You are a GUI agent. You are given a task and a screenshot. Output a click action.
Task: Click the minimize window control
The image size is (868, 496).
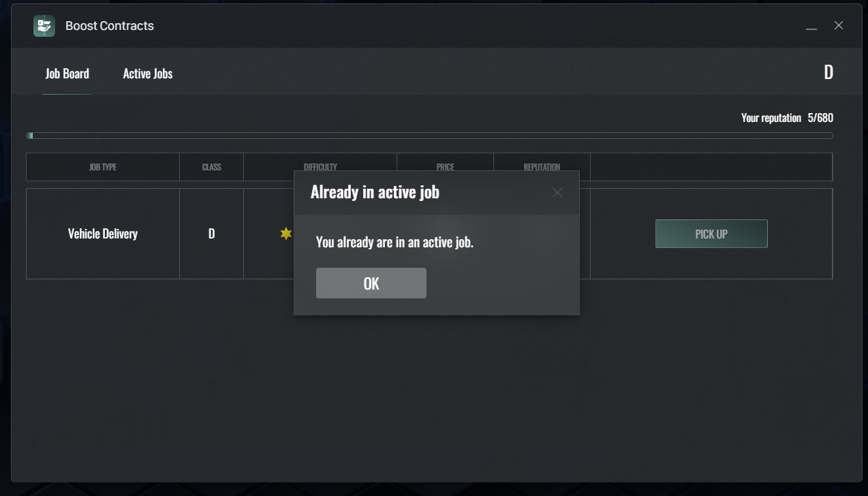coord(811,28)
